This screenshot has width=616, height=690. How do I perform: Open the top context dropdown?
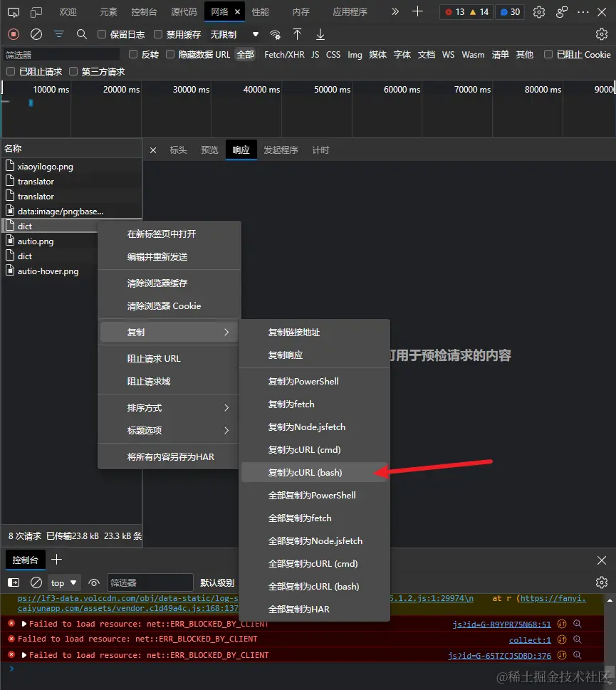pos(64,582)
